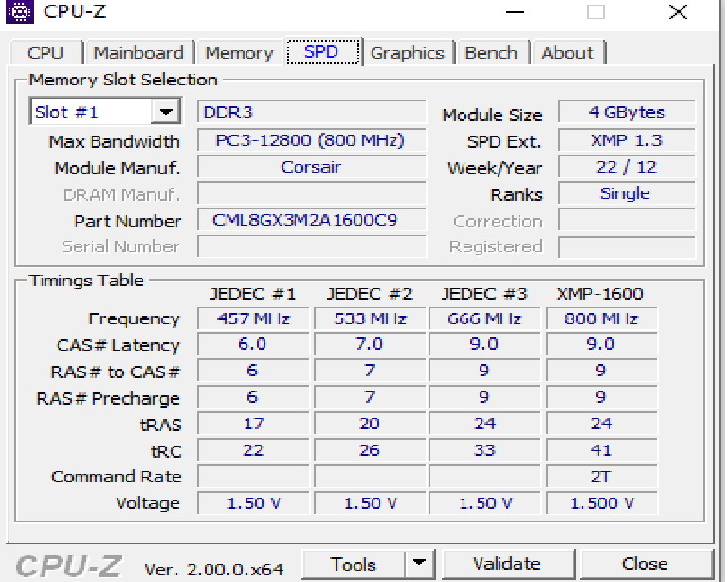Select the SPD tab
Image resolution: width=728 pixels, height=582 pixels.
click(x=322, y=51)
